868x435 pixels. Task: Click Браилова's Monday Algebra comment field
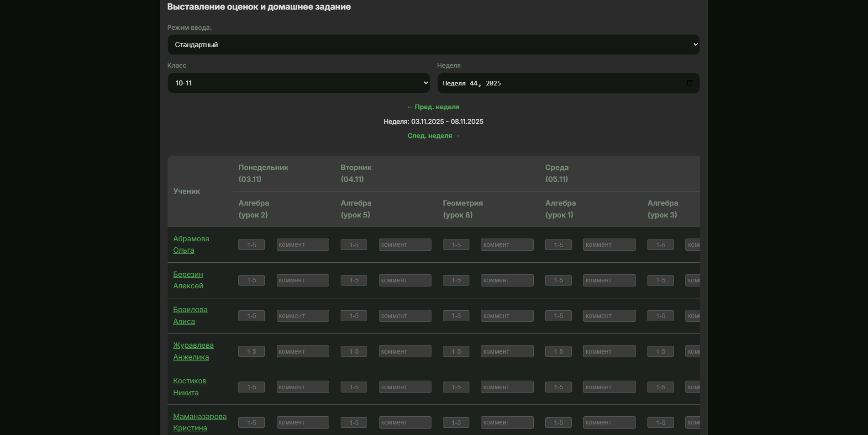[303, 316]
